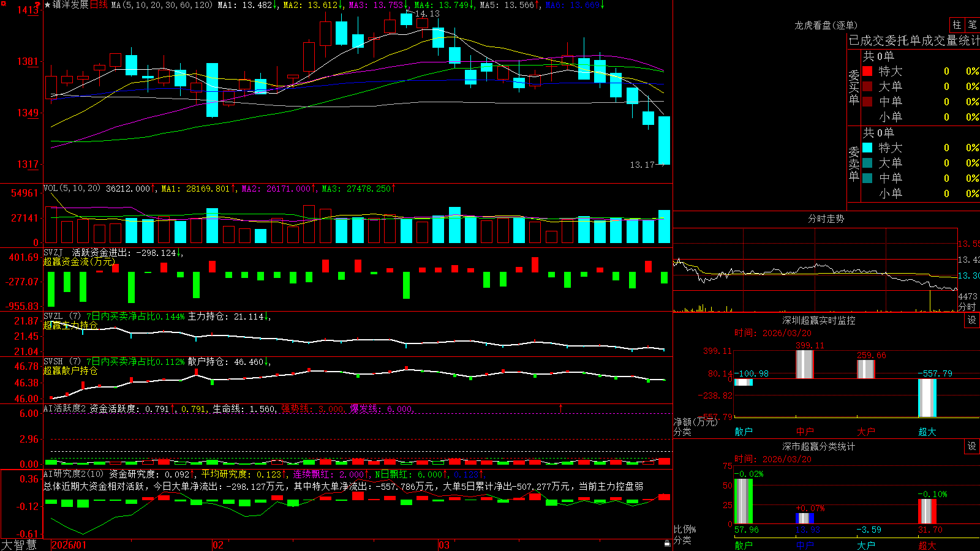Click the 超赢主力持仓 subtitle

(x=70, y=325)
